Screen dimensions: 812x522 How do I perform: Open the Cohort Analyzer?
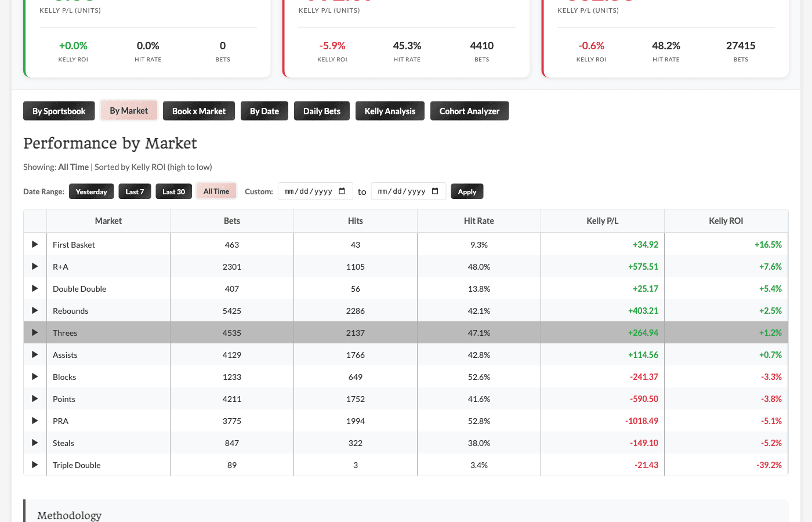pos(469,110)
